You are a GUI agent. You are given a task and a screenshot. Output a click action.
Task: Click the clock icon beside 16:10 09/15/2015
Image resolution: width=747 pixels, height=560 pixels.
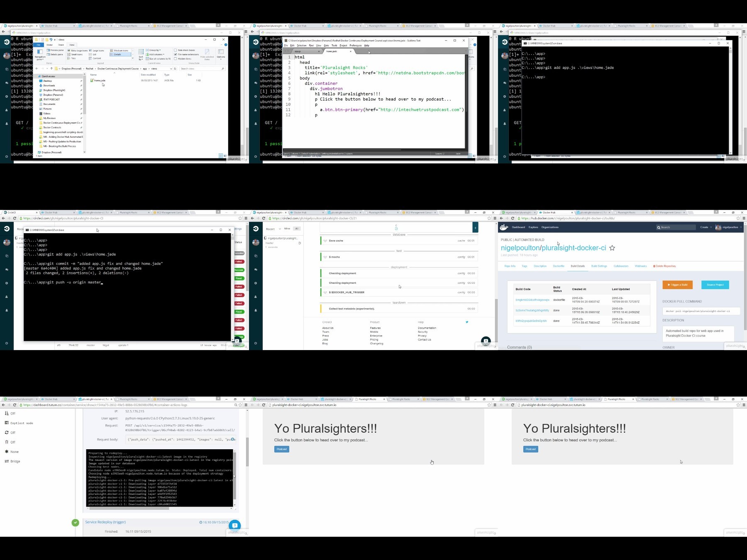tap(201, 522)
